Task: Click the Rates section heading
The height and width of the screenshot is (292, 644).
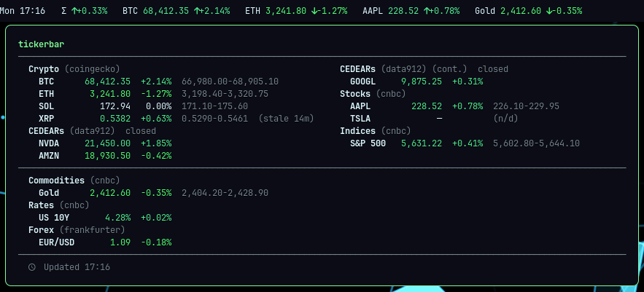Action: coord(41,205)
